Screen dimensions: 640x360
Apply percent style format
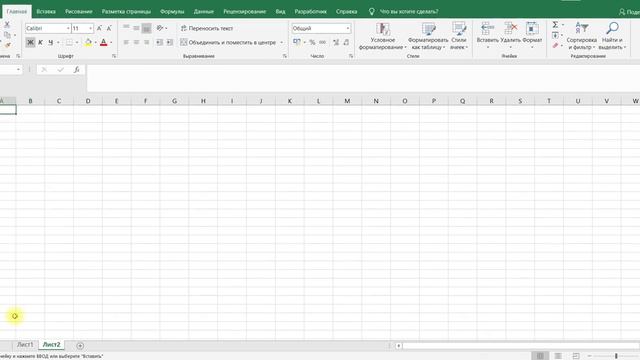(x=312, y=42)
